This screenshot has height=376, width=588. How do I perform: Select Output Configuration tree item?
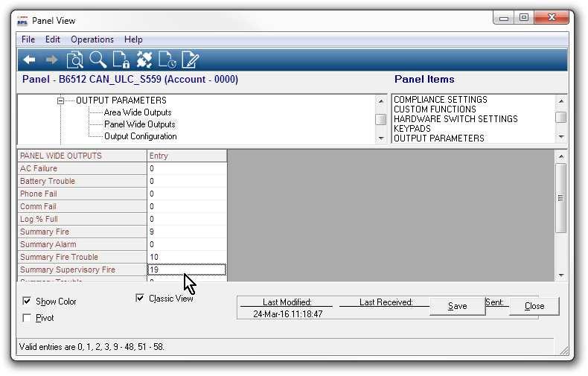(x=140, y=136)
